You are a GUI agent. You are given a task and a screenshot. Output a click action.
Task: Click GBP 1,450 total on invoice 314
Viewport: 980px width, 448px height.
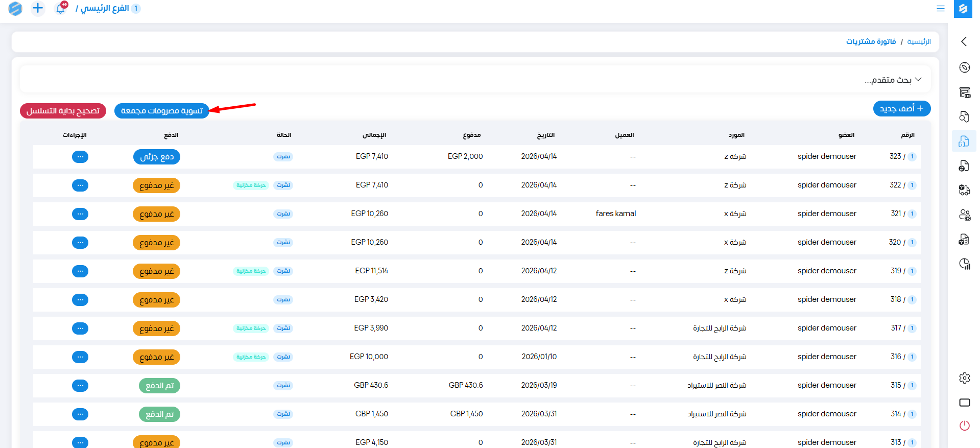point(372,414)
